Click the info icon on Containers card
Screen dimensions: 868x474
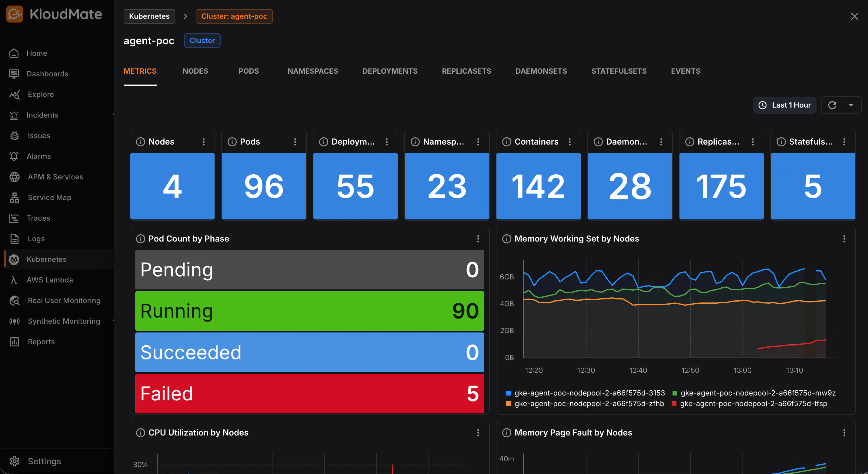(506, 142)
